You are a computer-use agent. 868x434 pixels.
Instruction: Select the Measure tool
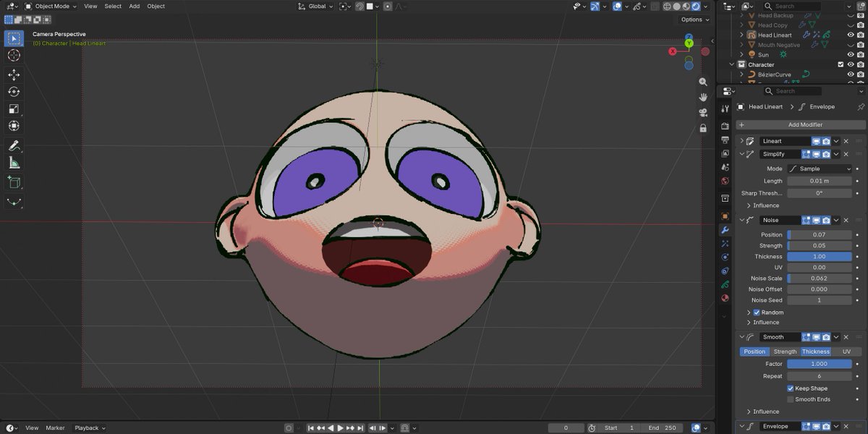14,163
